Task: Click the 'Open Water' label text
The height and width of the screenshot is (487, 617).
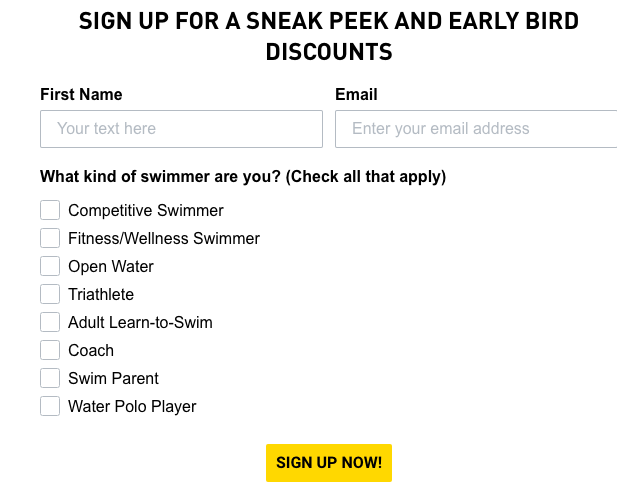Action: pos(111,267)
